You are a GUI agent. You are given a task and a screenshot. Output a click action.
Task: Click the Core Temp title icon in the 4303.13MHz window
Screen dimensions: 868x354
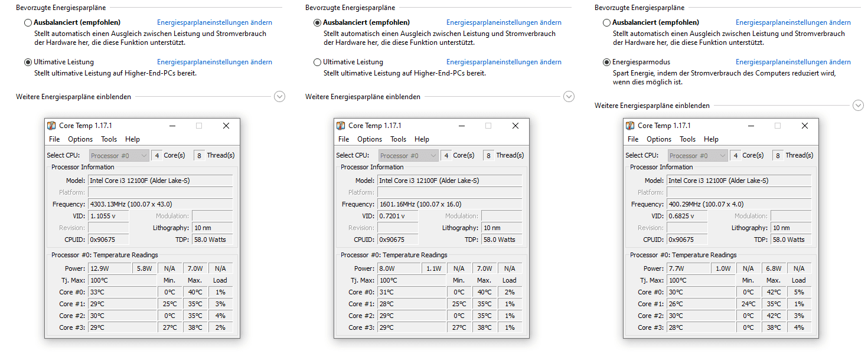[x=51, y=126]
